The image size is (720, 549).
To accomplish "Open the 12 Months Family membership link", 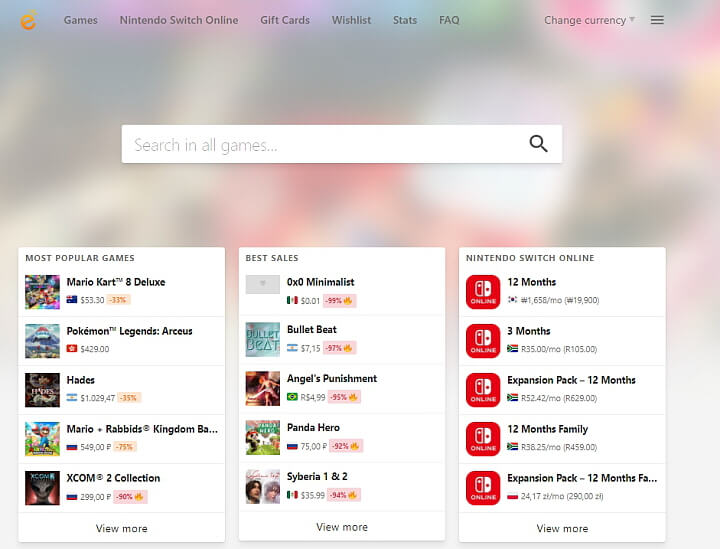I will (x=547, y=429).
